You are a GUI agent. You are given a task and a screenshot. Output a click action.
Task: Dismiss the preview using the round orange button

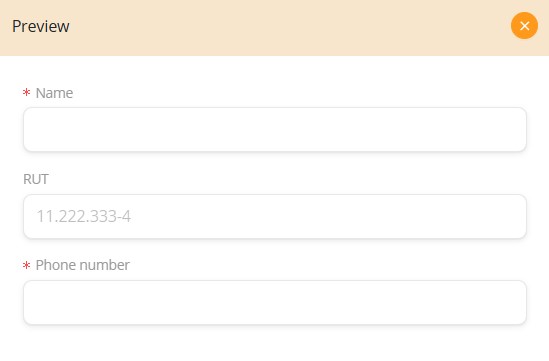[x=524, y=26]
